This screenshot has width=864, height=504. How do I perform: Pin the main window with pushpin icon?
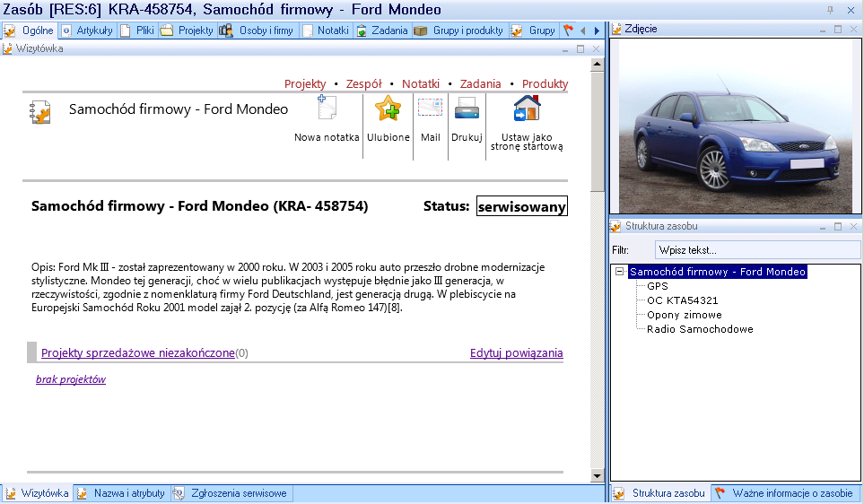click(x=830, y=10)
